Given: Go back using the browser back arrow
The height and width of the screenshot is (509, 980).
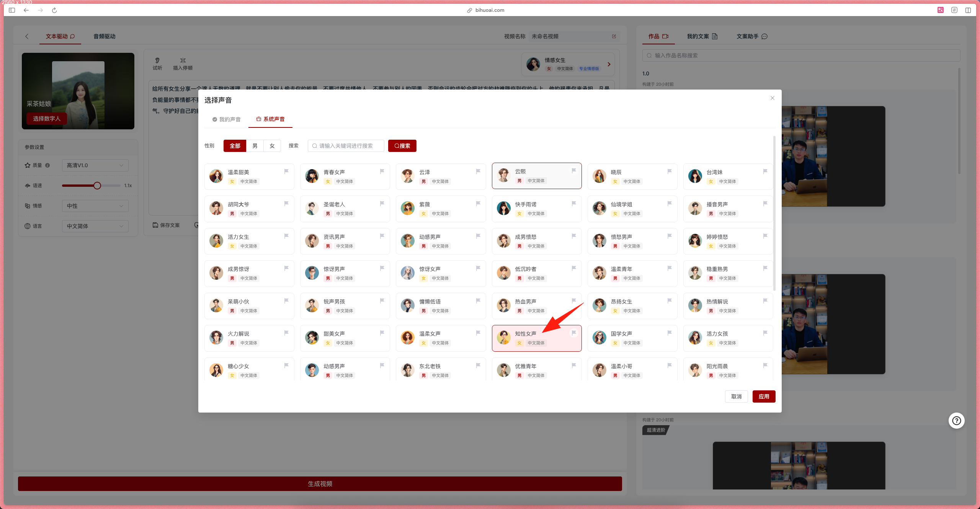Looking at the screenshot, I should [x=26, y=10].
